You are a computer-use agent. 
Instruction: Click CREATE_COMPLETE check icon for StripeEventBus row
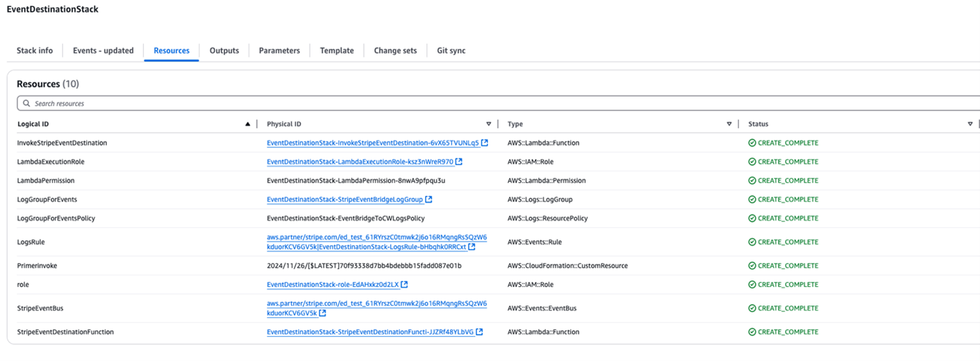[x=752, y=308]
